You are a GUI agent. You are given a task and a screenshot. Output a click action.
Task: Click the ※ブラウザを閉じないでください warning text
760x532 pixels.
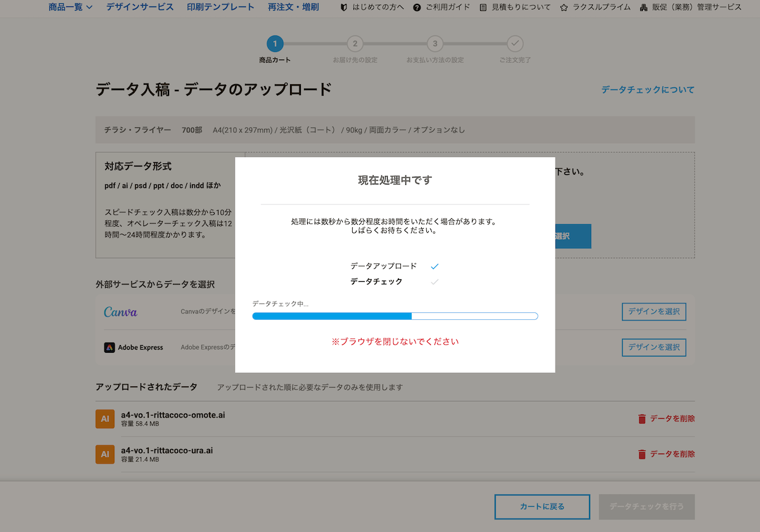click(x=395, y=341)
